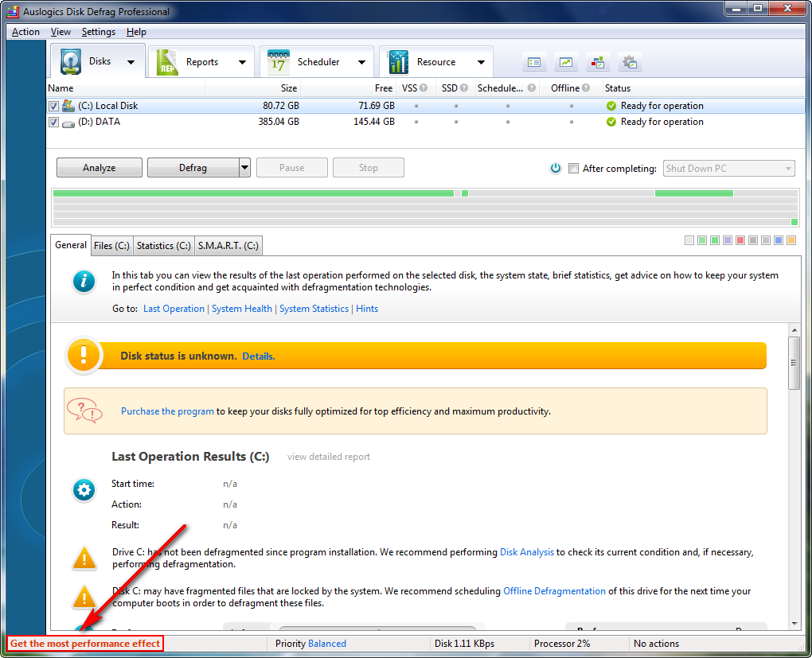The width and height of the screenshot is (812, 658).
Task: Open the Help menu
Action: tap(136, 32)
